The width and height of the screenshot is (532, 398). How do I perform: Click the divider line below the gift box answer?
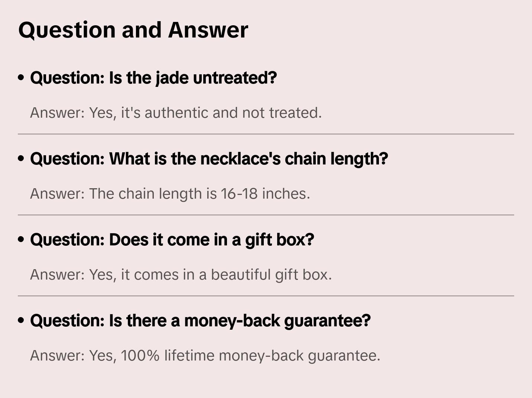pos(266,296)
